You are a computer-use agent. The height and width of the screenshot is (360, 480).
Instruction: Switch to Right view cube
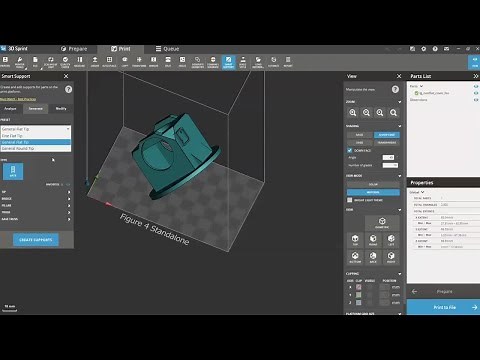coord(391,257)
